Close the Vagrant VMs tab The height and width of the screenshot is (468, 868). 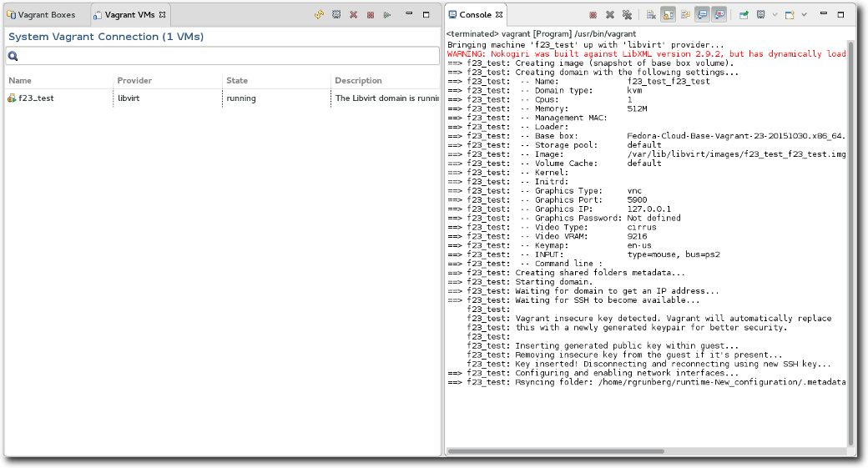click(x=163, y=15)
